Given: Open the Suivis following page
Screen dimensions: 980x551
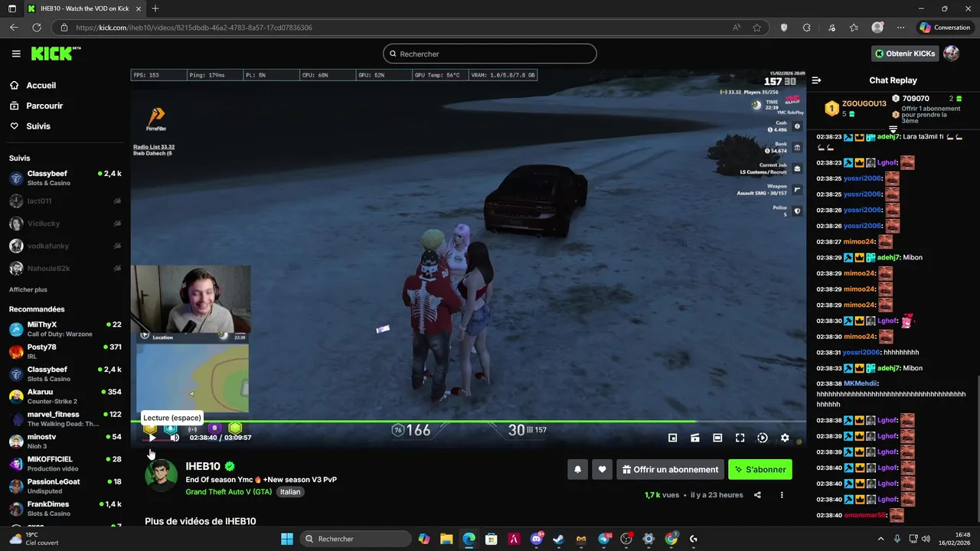Looking at the screenshot, I should (x=30, y=126).
